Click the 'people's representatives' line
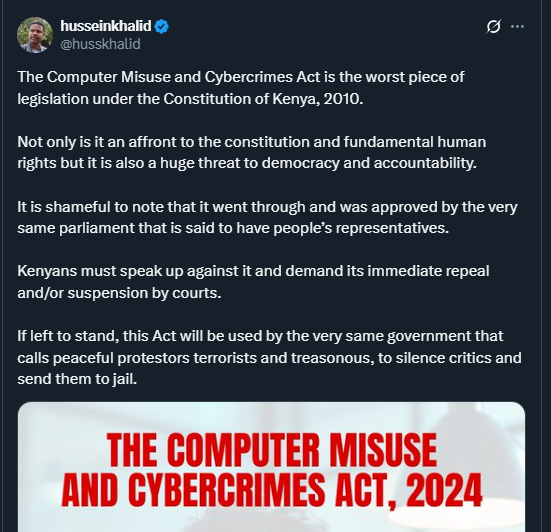 [x=233, y=228]
